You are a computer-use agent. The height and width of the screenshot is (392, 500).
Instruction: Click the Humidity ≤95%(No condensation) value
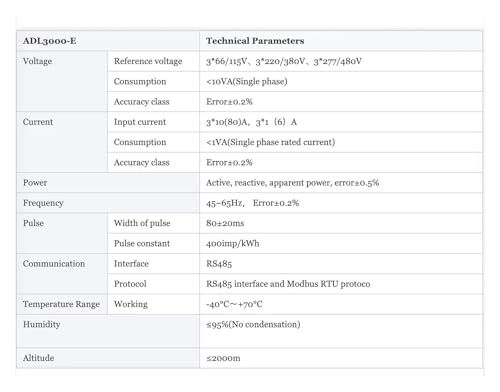(x=253, y=324)
